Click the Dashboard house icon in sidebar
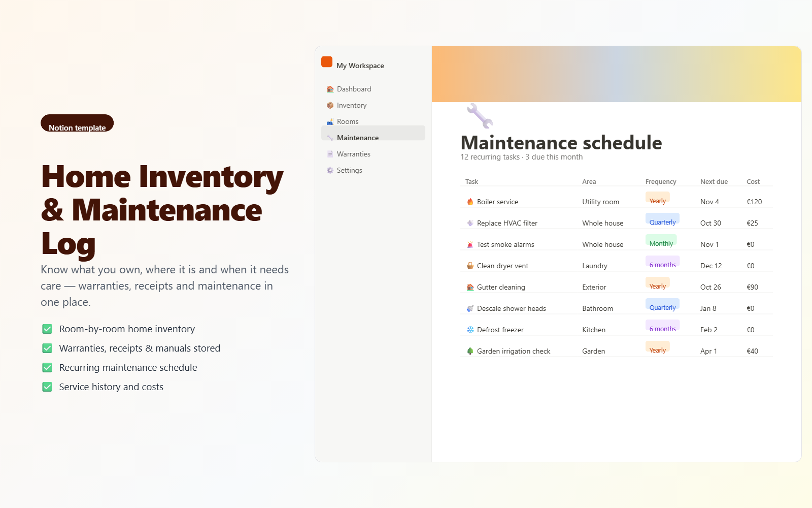The image size is (812, 508). [330, 89]
